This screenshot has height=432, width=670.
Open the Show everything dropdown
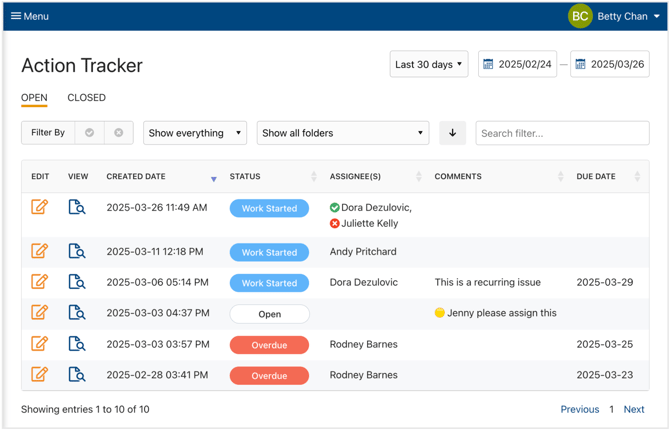[195, 133]
